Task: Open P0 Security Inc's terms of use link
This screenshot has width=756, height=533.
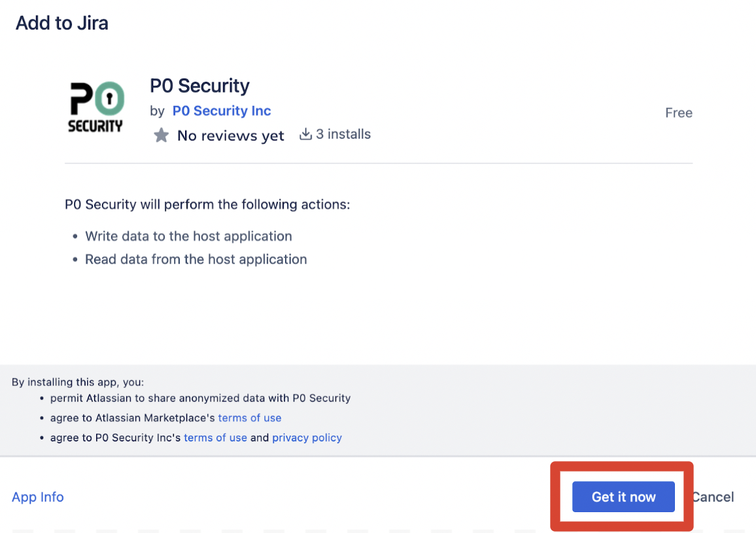Action: click(215, 438)
